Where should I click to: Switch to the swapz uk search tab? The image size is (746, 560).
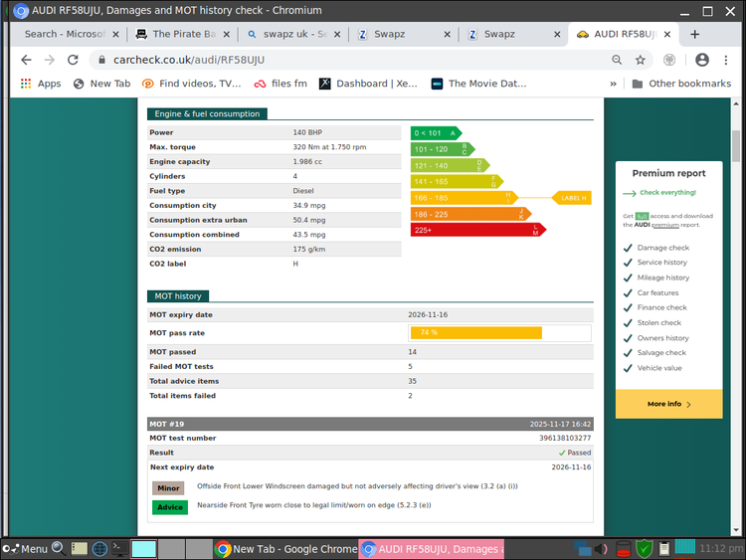(x=286, y=34)
